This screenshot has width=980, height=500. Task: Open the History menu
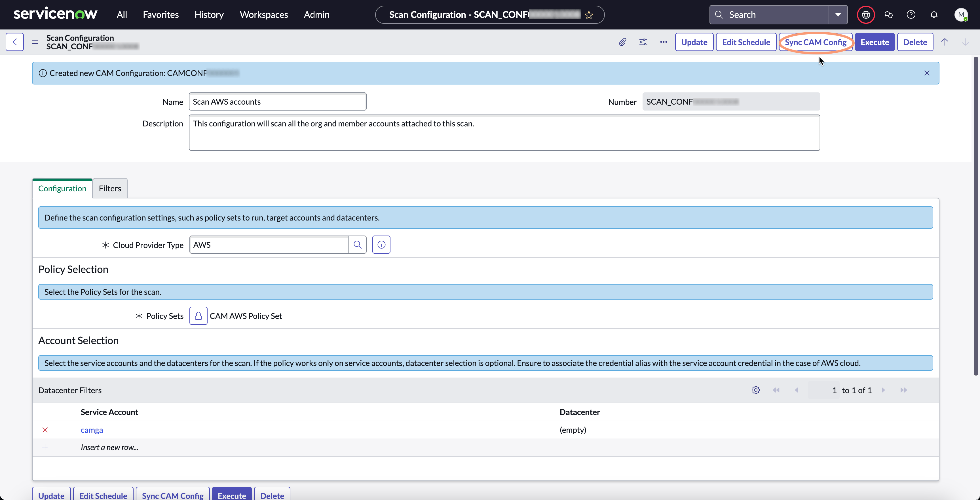[x=209, y=14]
